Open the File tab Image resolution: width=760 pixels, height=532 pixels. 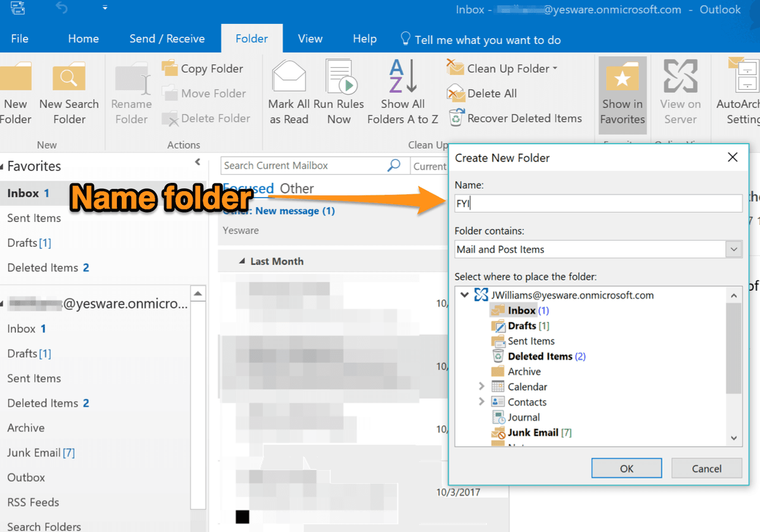point(20,39)
